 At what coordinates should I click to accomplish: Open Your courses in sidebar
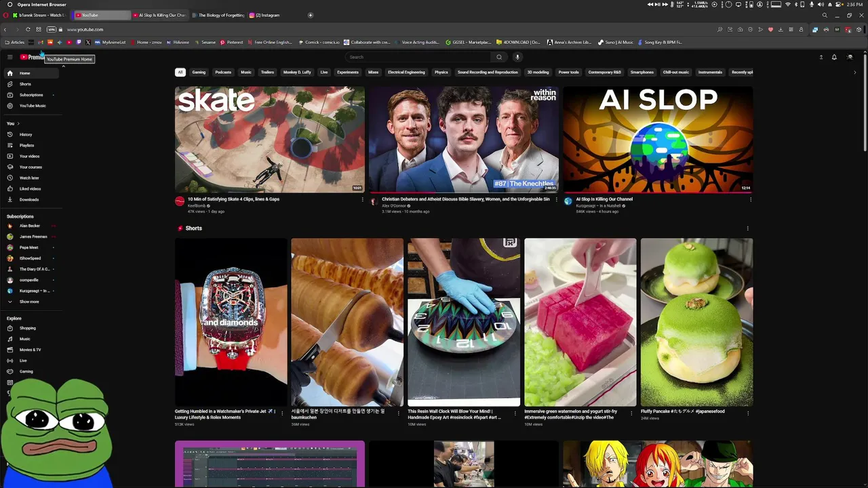tap(31, 167)
